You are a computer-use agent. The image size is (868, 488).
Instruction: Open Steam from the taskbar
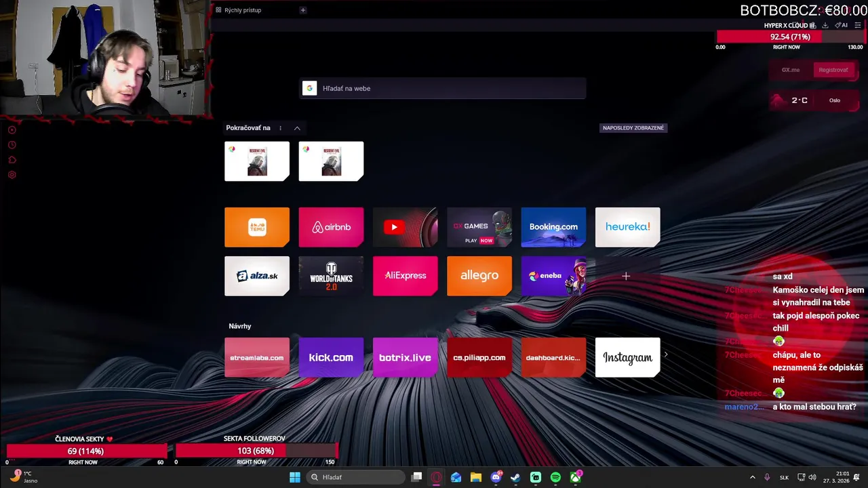515,477
